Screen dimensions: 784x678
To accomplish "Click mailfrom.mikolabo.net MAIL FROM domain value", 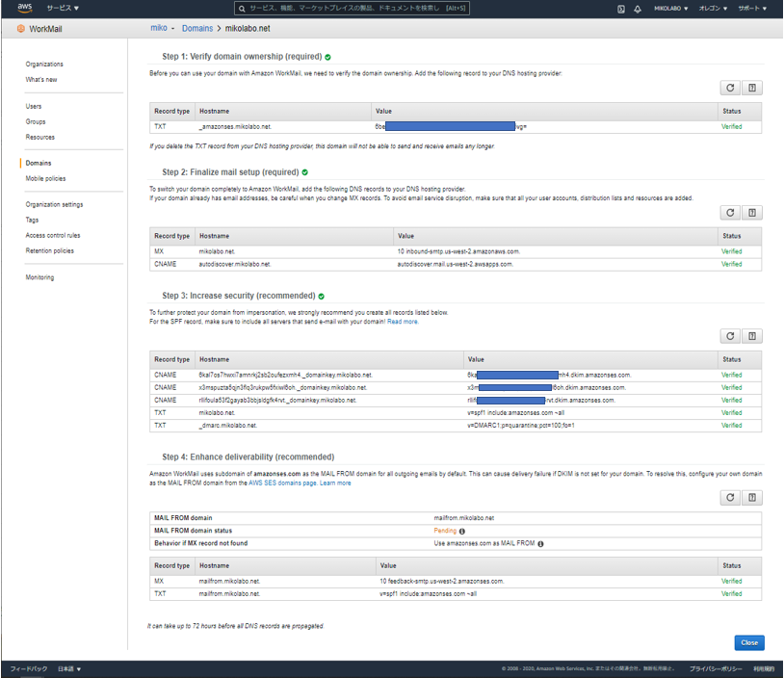I will [x=463, y=518].
